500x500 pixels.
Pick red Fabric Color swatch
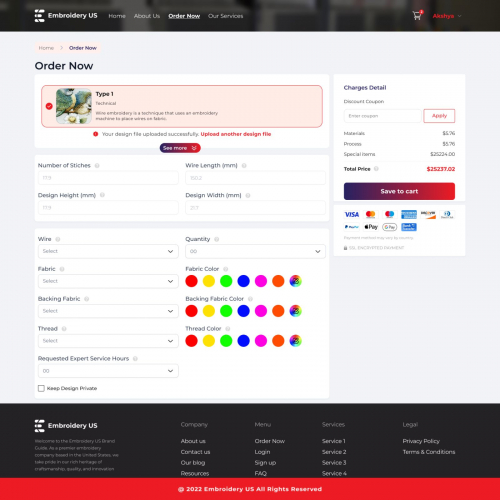point(191,281)
